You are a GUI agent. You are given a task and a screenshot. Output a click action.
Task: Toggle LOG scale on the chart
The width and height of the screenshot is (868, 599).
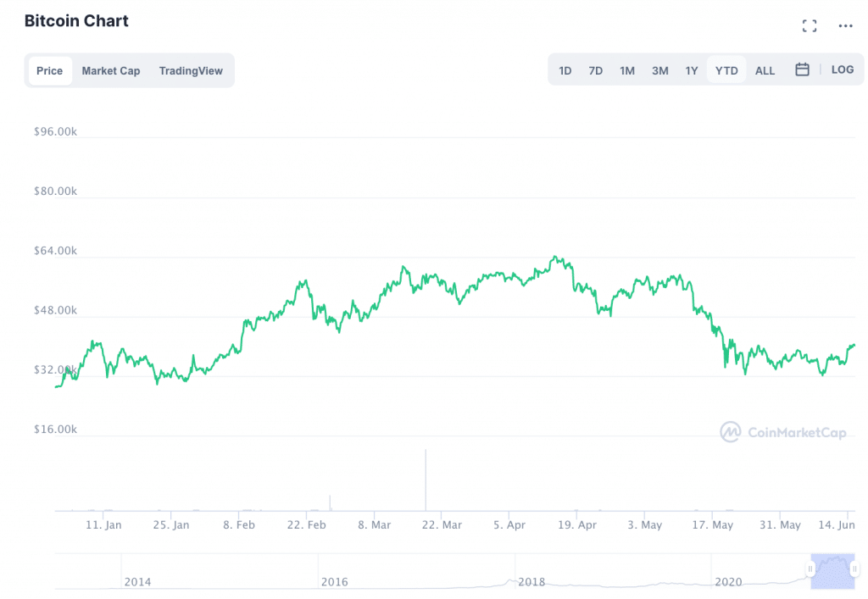click(x=843, y=69)
